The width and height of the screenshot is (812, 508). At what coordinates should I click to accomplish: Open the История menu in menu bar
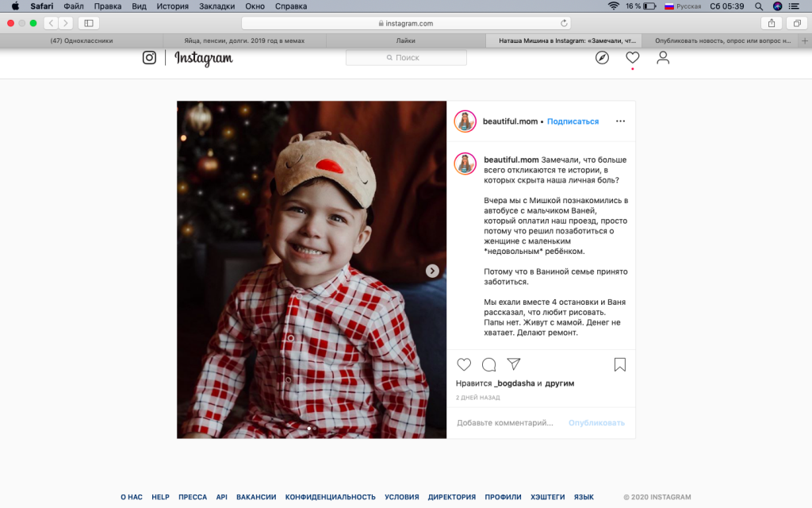[172, 6]
